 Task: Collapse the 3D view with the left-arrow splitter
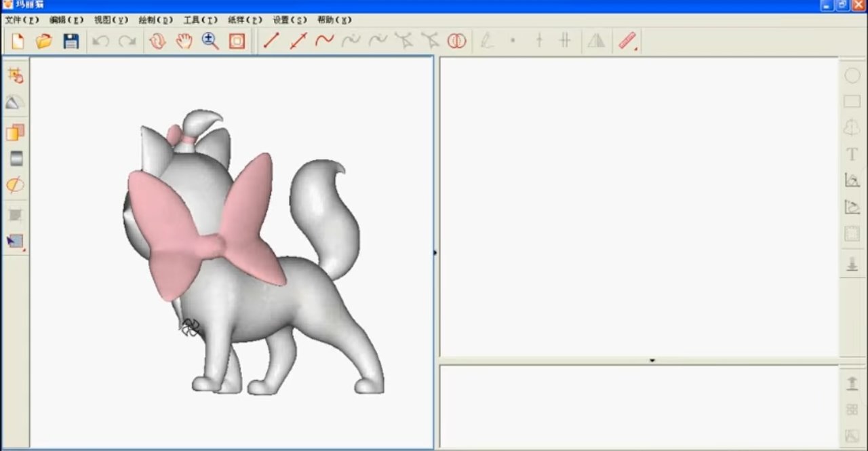pyautogui.click(x=435, y=253)
